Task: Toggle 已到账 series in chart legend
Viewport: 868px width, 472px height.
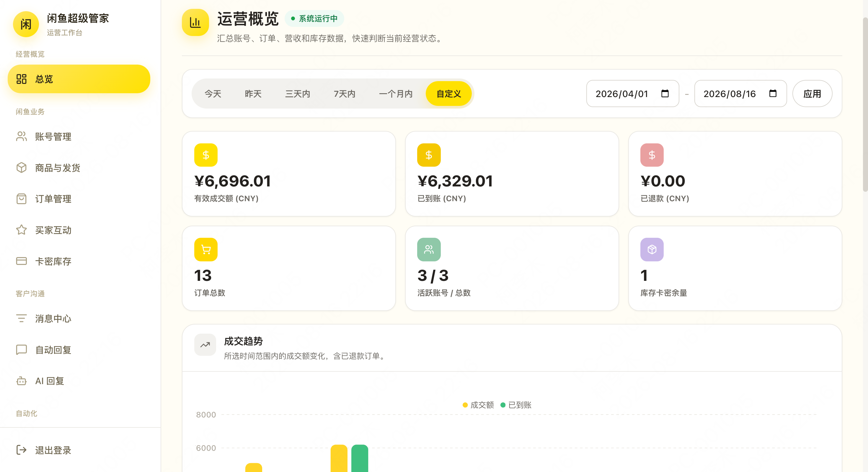Action: 516,405
